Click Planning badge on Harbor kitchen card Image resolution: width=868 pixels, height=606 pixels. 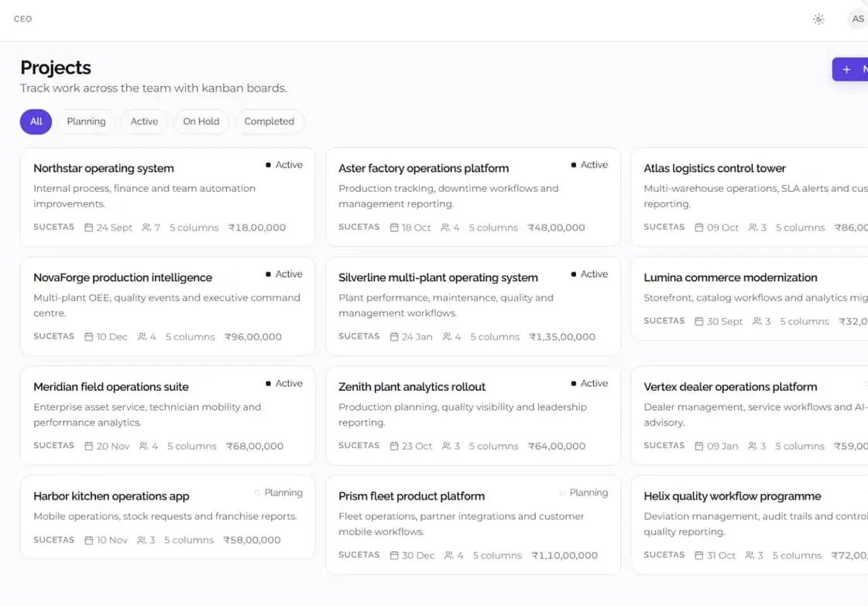[x=279, y=492]
